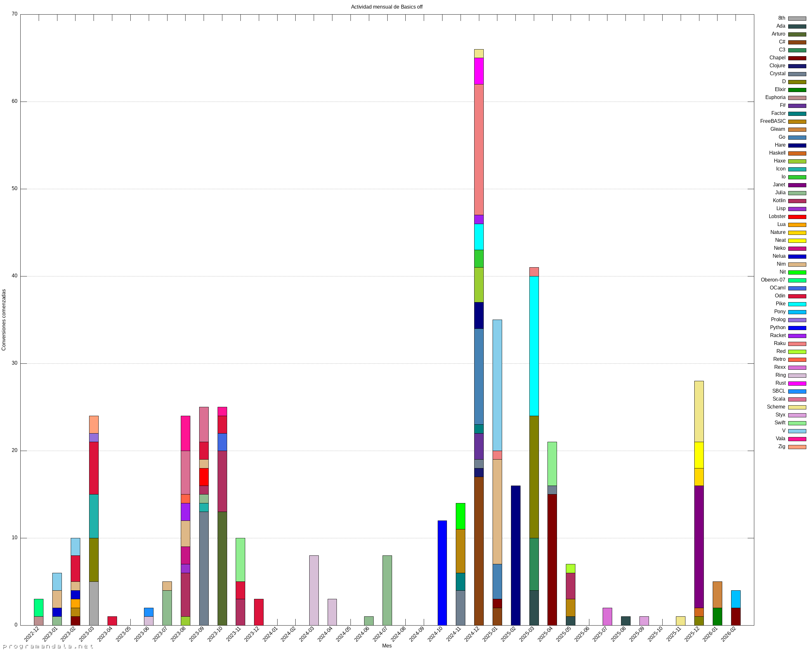Click the 2026-02 x-axis month label
812x650 pixels.
click(728, 633)
